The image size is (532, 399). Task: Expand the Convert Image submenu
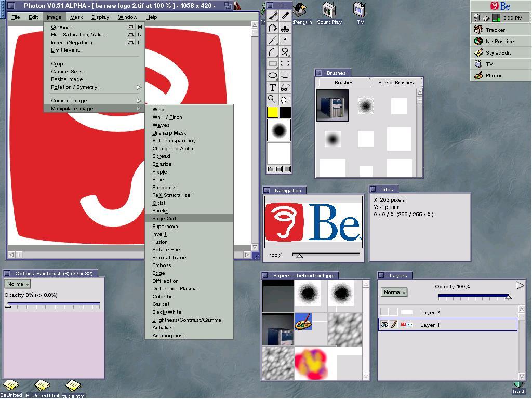95,101
